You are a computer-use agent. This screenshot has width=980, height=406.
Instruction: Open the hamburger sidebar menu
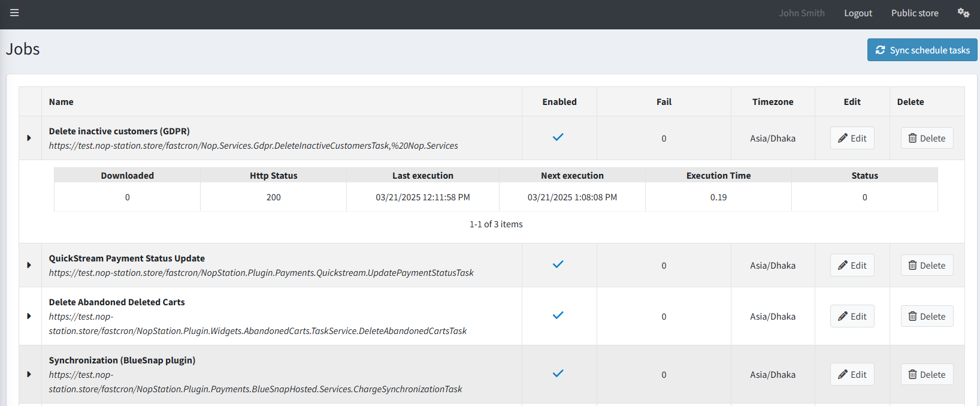[x=14, y=13]
